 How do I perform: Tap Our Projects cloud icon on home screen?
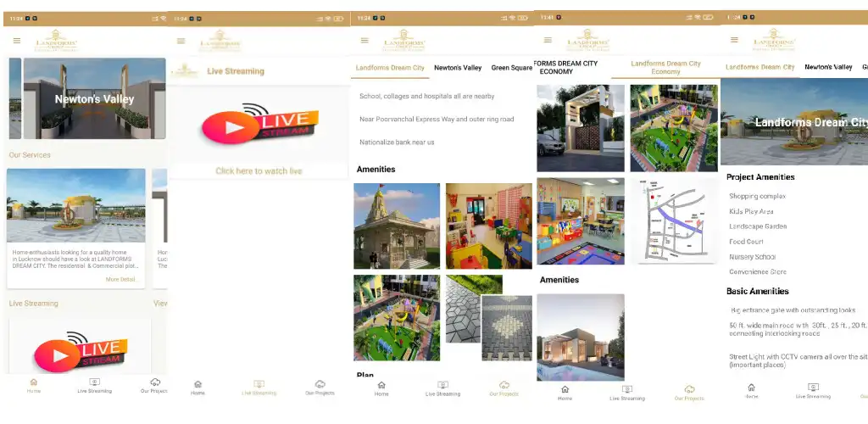pyautogui.click(x=156, y=382)
